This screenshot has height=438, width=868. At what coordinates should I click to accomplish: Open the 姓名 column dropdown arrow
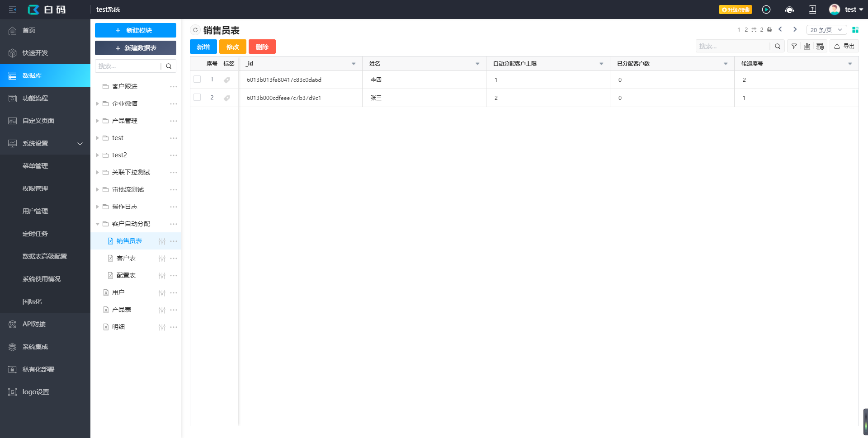click(x=477, y=64)
